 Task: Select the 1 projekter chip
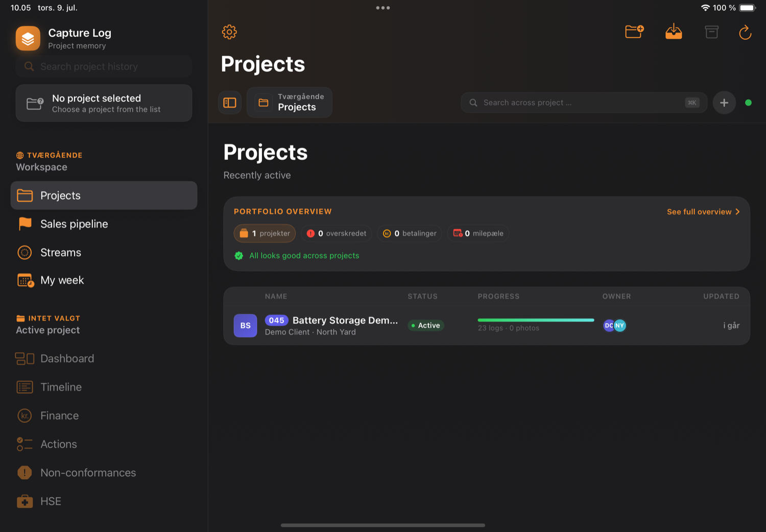pos(265,233)
